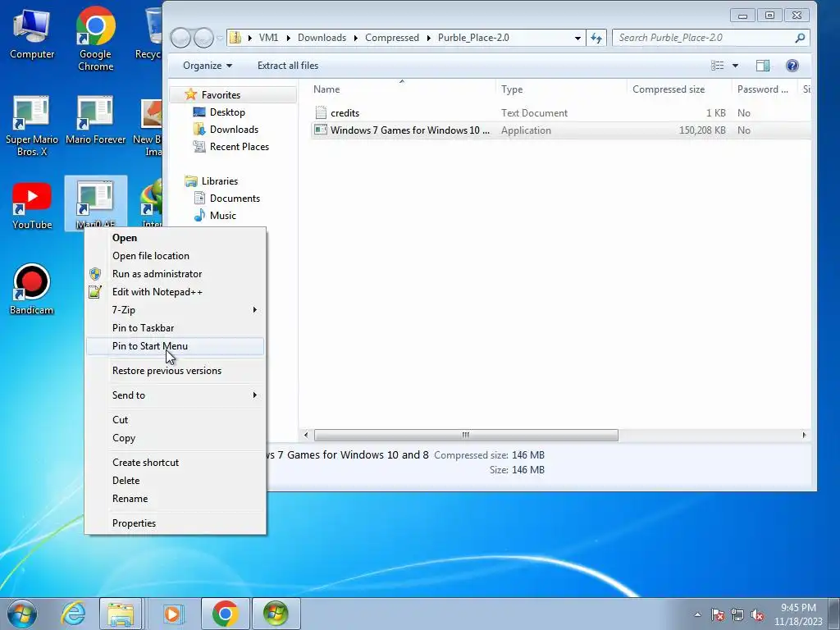Viewport: 840px width, 630px height.
Task: Click the refresh button beside address bar
Action: [x=596, y=38]
